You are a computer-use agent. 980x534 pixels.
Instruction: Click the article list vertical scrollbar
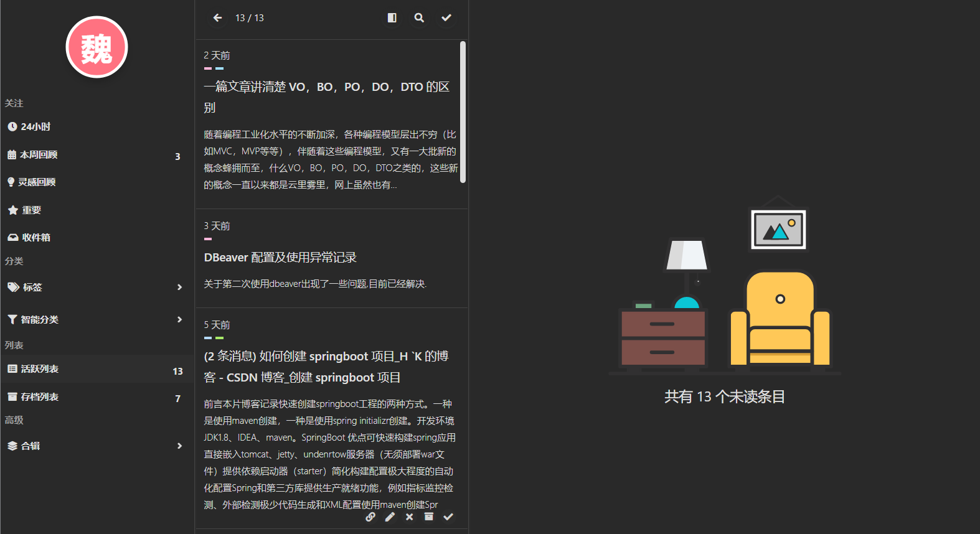click(463, 112)
